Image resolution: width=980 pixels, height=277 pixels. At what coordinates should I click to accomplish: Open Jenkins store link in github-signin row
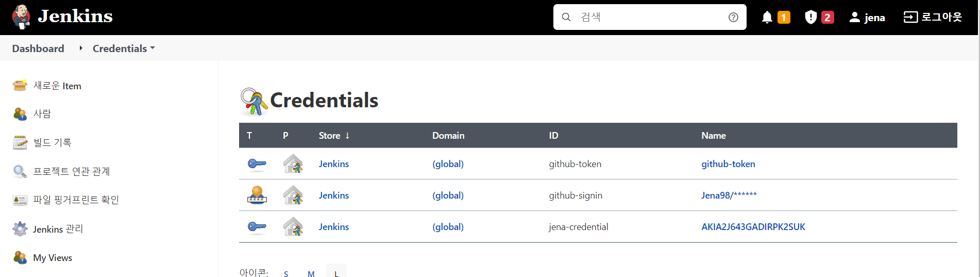pos(334,195)
